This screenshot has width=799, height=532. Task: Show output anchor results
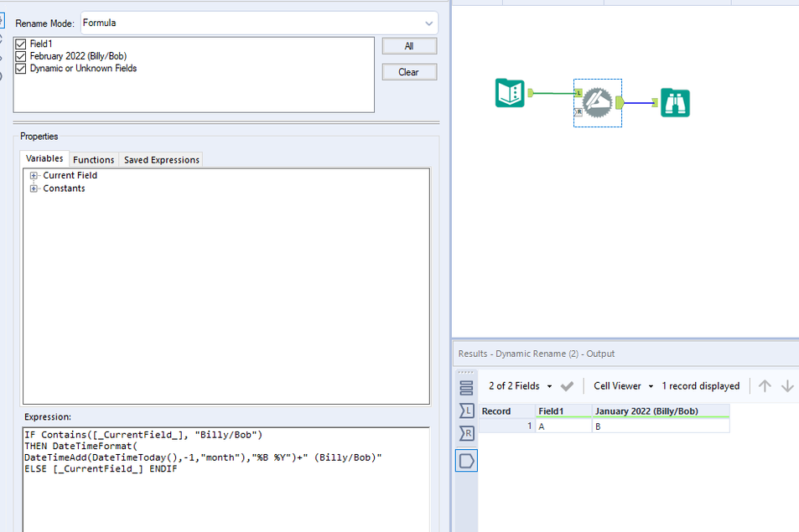[466, 461]
